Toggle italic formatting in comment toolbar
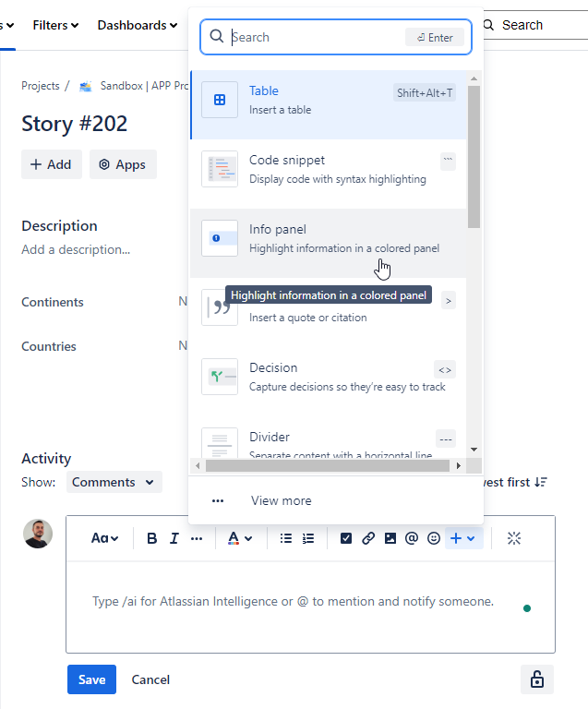 click(x=174, y=538)
